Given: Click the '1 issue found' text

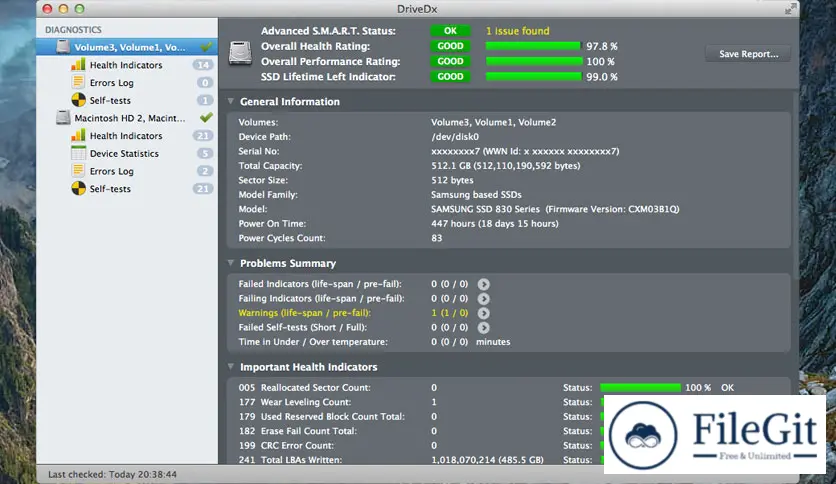Looking at the screenshot, I should (517, 31).
